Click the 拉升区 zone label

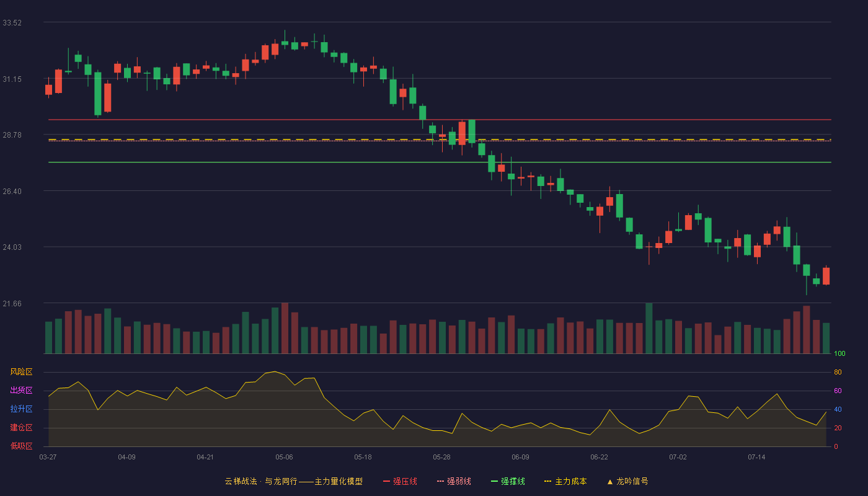(x=21, y=409)
